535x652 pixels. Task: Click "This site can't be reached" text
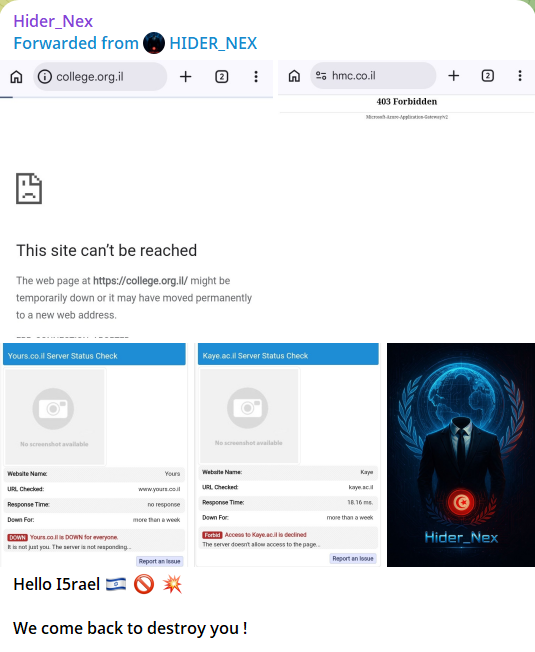[x=106, y=251]
